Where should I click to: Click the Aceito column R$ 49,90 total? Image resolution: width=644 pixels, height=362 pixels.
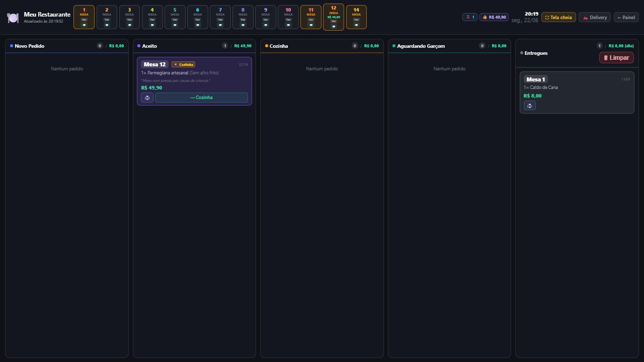[243, 46]
